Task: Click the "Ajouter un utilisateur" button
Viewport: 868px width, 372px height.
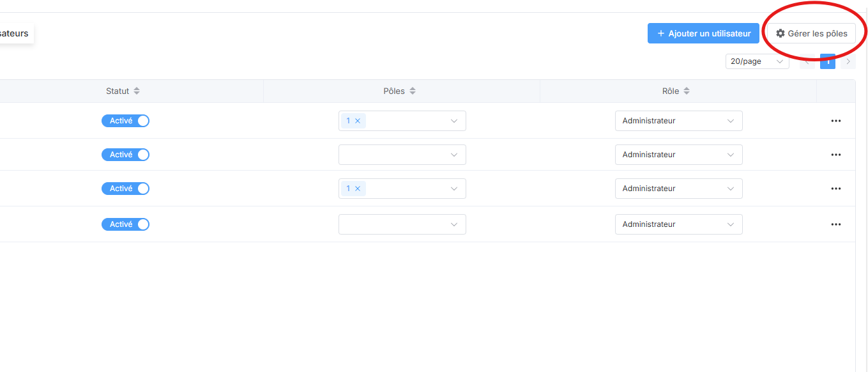Action: click(x=703, y=34)
